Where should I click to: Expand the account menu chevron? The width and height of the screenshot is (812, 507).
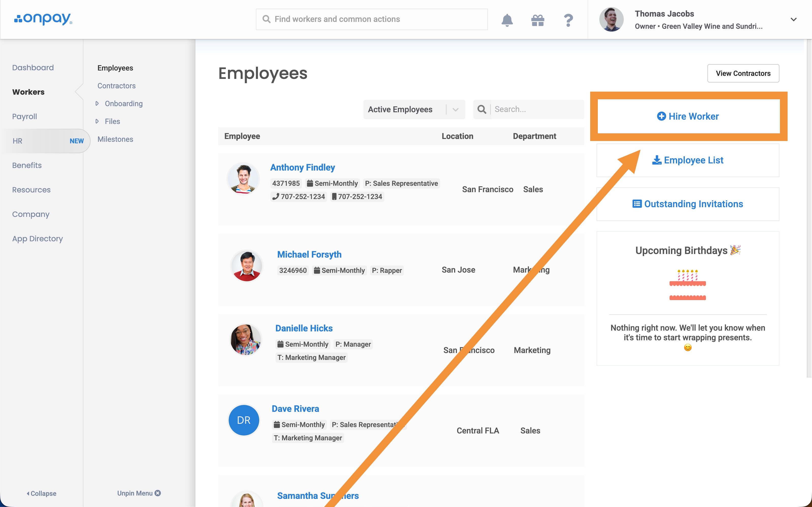pos(794,19)
